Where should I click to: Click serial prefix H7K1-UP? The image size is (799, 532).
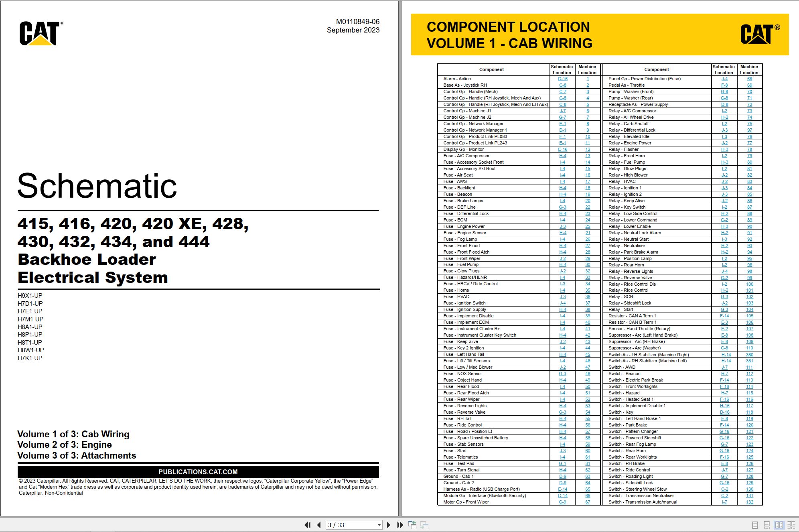30,358
